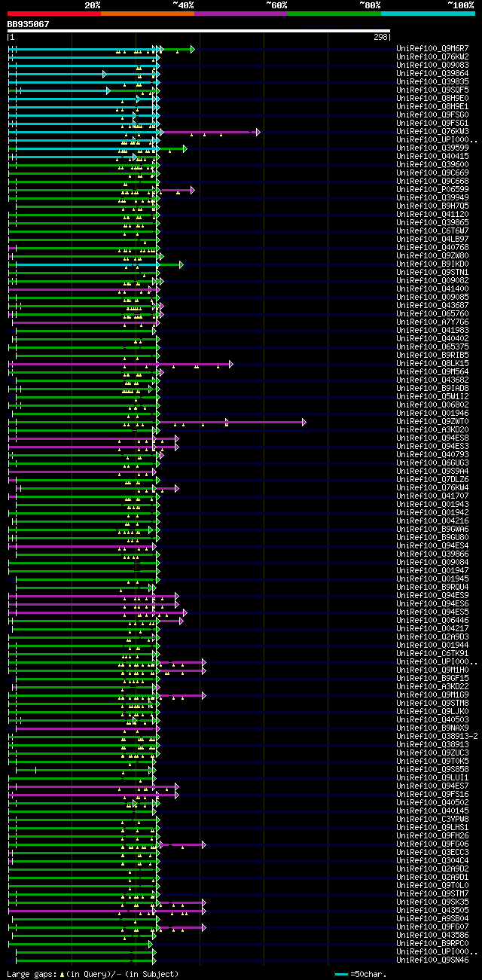Open hit UniRef100_Q5W1I2
Screen dimensions: 482x980
tap(432, 397)
